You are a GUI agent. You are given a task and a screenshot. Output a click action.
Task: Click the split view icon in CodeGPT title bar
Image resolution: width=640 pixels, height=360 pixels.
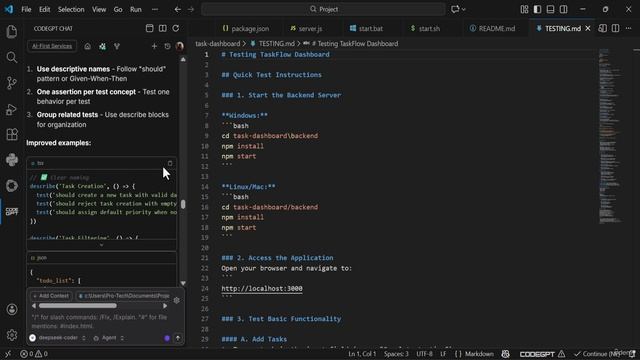162,28
